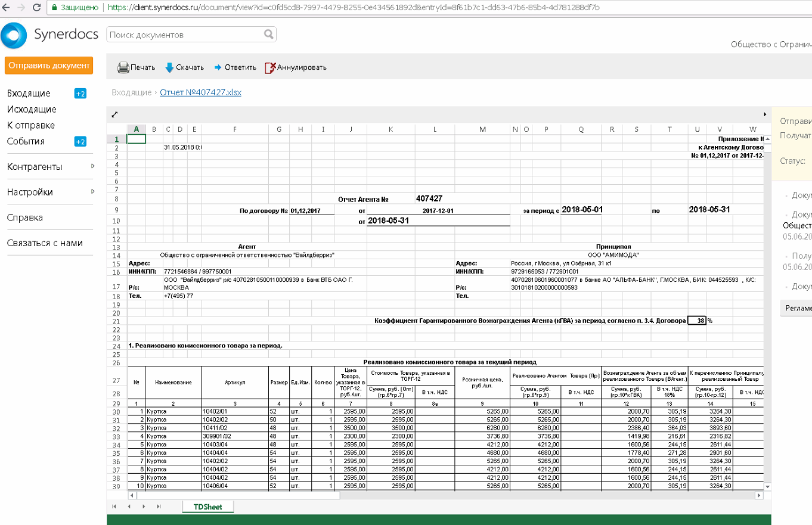Image resolution: width=812 pixels, height=525 pixels.
Task: Open the Исходящие folder in sidebar
Action: coord(32,109)
